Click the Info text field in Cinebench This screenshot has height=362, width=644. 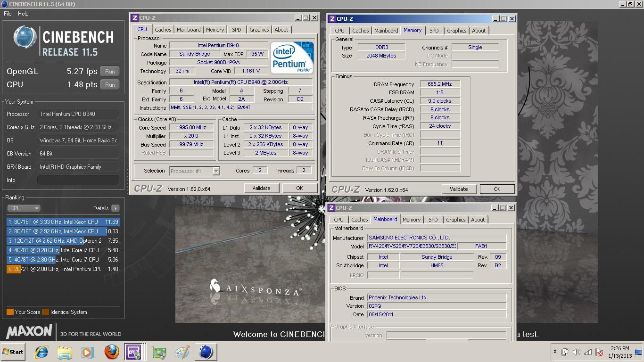tap(78, 180)
